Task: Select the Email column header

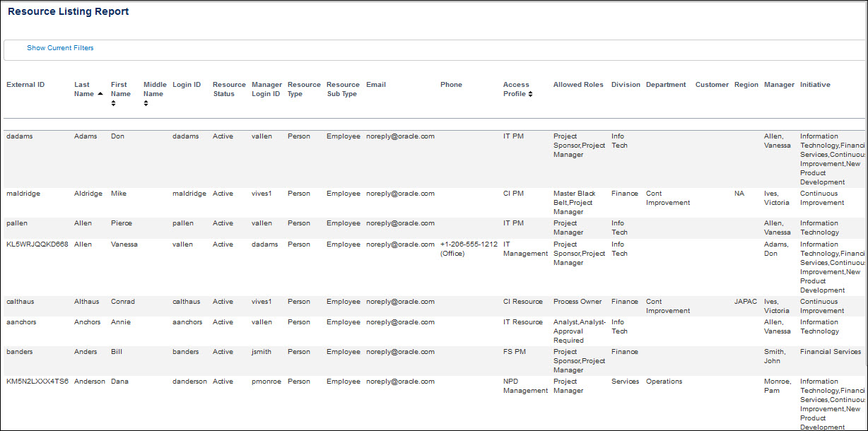Action: (376, 85)
